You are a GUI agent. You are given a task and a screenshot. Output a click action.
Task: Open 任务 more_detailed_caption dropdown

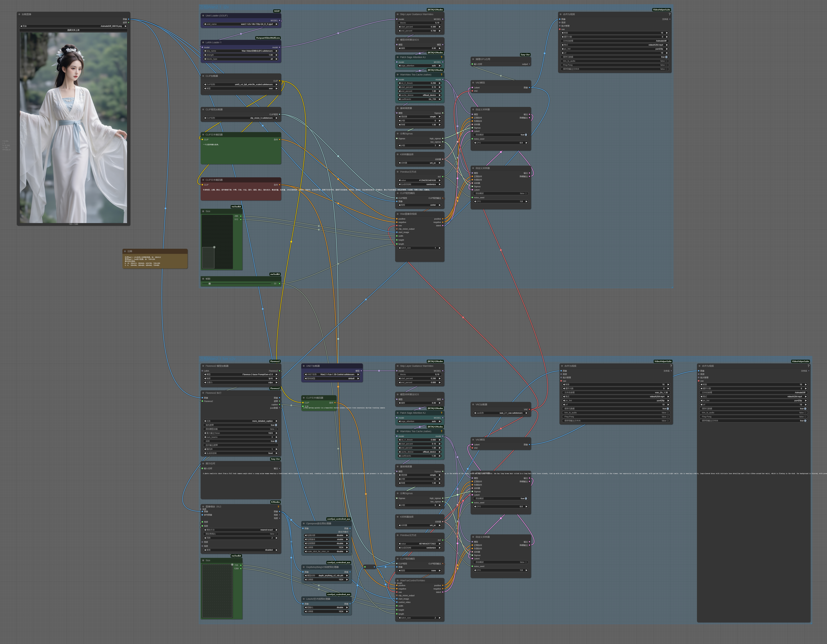click(x=241, y=421)
